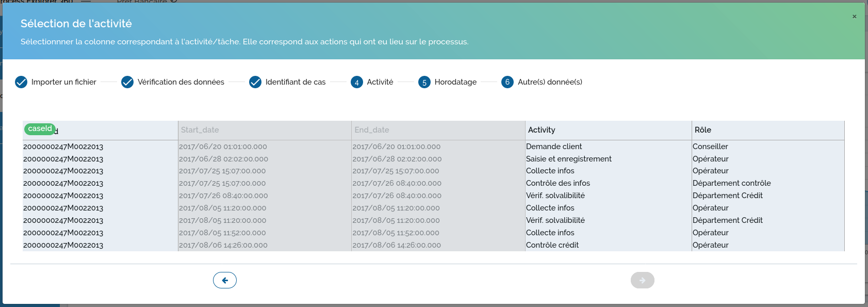868x307 pixels.
Task: Click the disabled next arrow button
Action: click(x=642, y=280)
